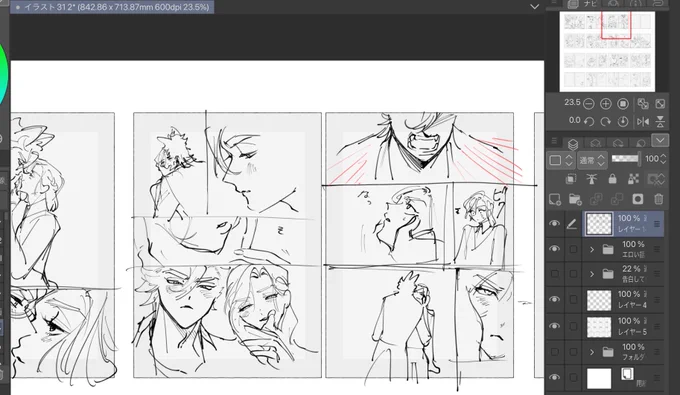680x395 pixels.
Task: Zoom in in the Navigator panel
Action: pyautogui.click(x=605, y=104)
